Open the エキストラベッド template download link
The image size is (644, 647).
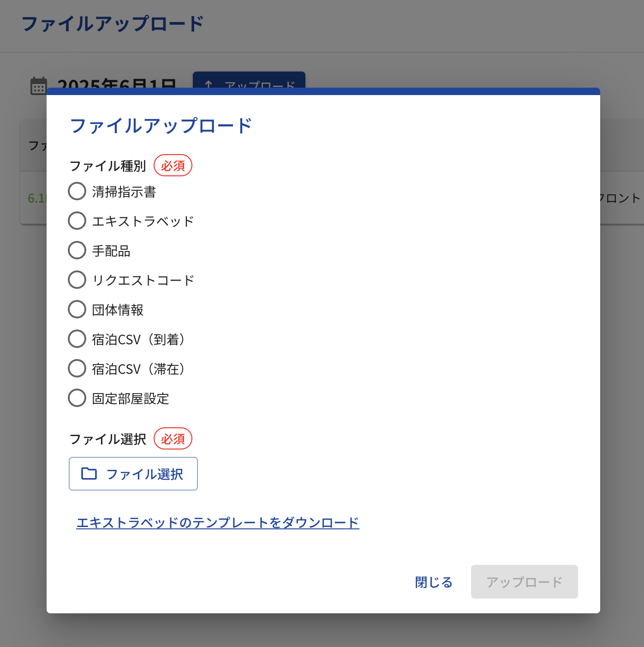click(217, 522)
